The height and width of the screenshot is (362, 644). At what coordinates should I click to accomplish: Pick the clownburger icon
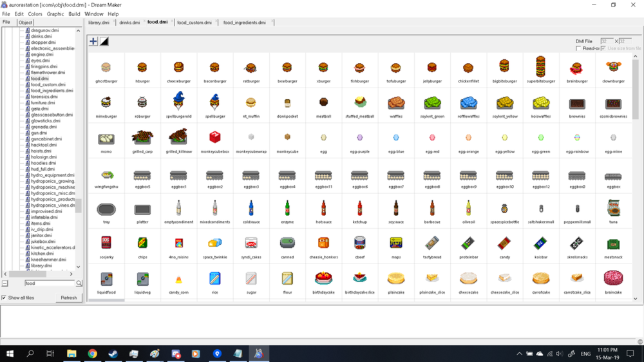coord(613,66)
